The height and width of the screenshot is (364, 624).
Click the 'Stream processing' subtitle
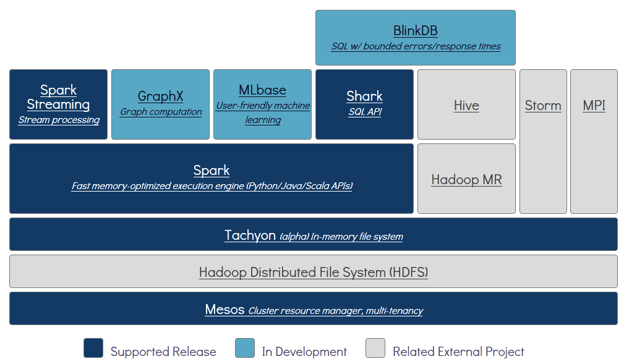[x=59, y=120]
